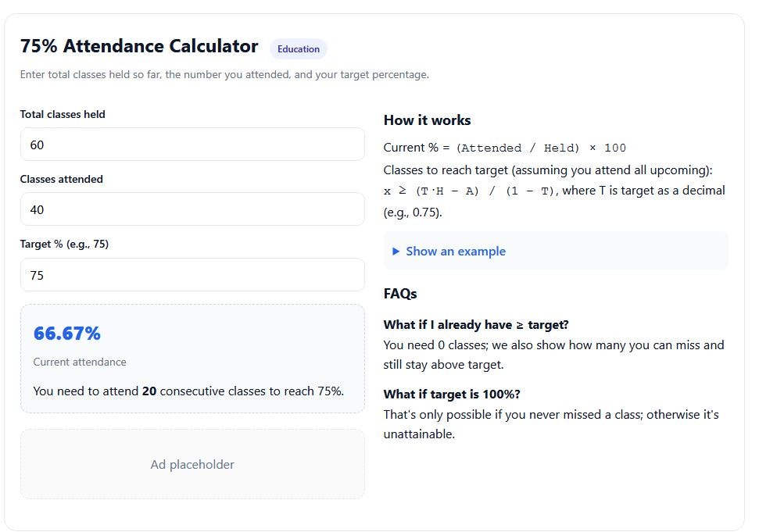Click the "What if I already have ≥ target?" question
759x532 pixels.
pos(479,324)
